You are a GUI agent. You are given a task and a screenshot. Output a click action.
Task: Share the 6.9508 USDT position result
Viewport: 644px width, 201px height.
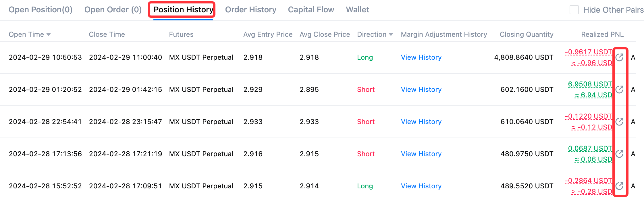click(620, 90)
